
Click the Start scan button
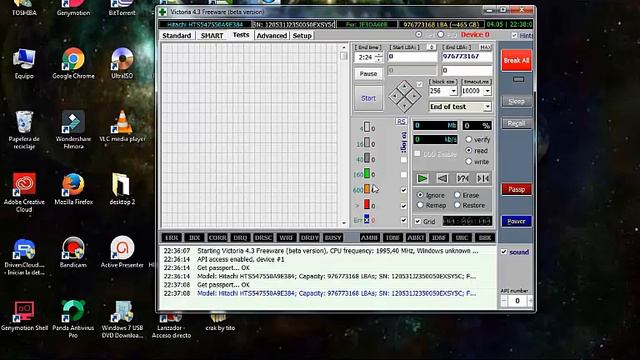pyautogui.click(x=369, y=98)
